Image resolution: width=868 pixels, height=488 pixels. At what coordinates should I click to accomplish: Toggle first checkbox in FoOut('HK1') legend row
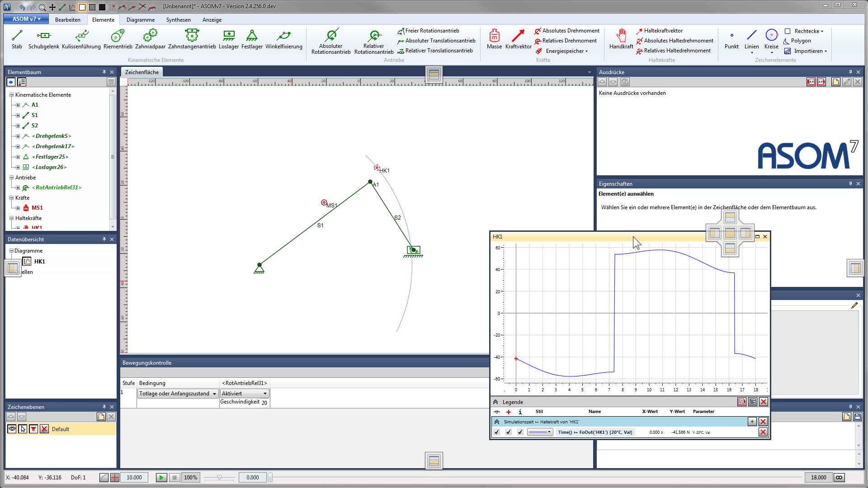pyautogui.click(x=497, y=432)
